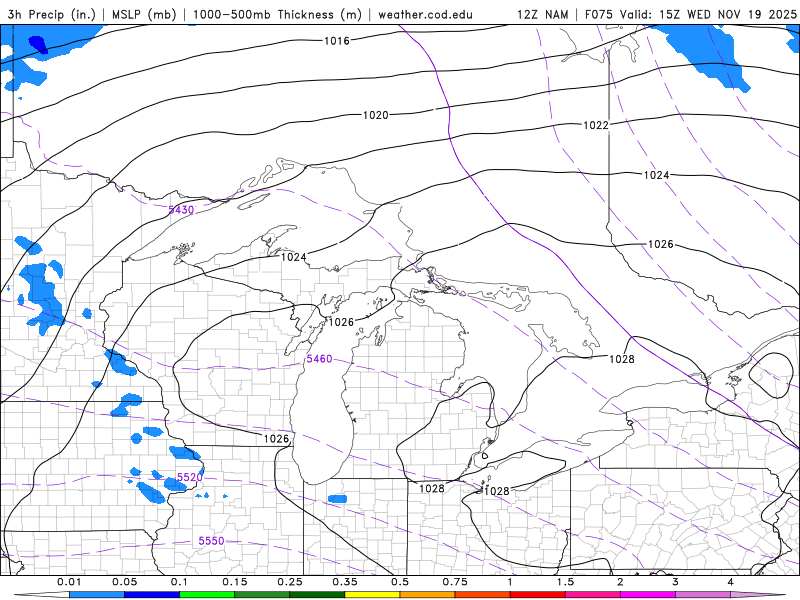Image resolution: width=800 pixels, height=600 pixels.
Task: Pick the red 1 inch precipitation swatch
Action: [538, 595]
